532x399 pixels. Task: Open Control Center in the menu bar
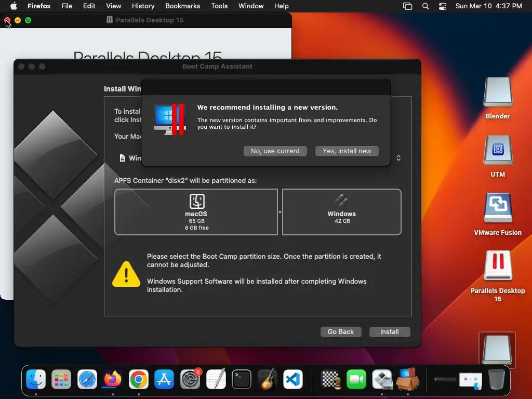coord(443,6)
